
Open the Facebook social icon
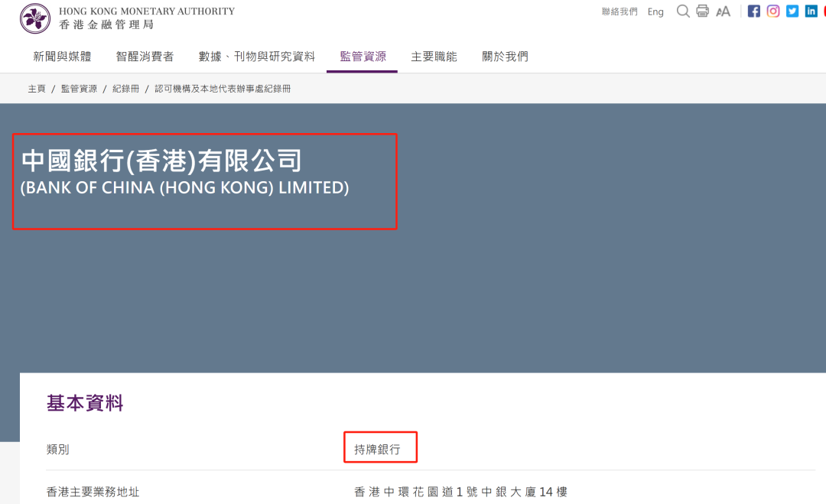[754, 11]
